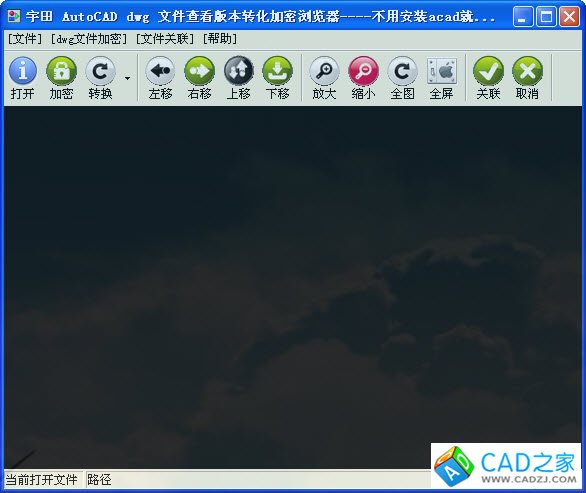Viewport: 586px width, 493px height.
Task: Click the 当前打开文件 status panel
Action: point(42,480)
